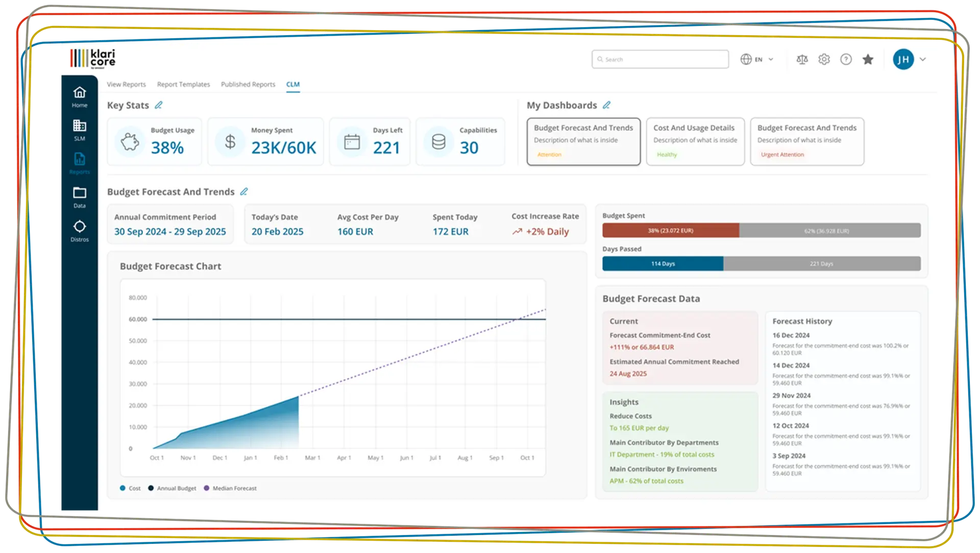Screen dimensions: 980x553
Task: Click the dollar Money Spent icon
Action: (x=230, y=141)
